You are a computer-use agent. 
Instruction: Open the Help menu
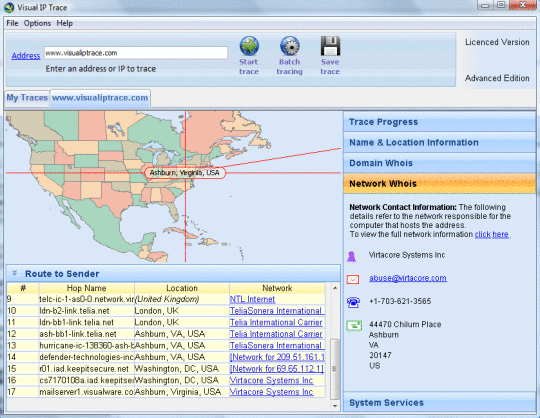coord(64,23)
